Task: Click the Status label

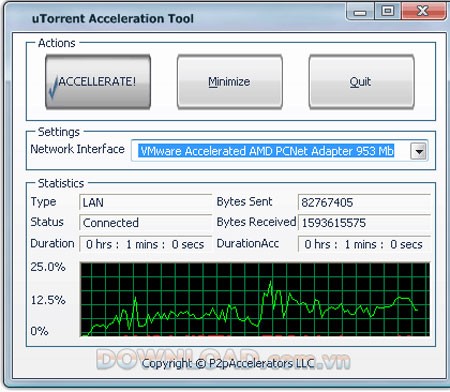Action: click(x=47, y=222)
